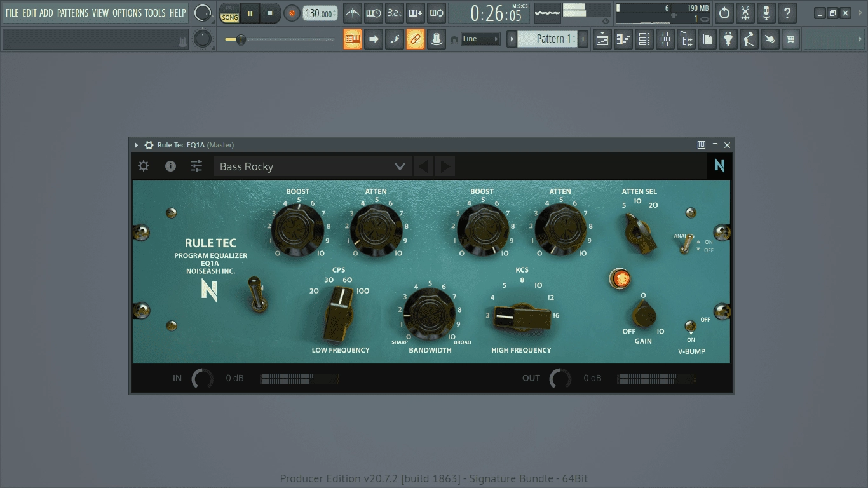Click the tempo 130.000 stepper field
868x488 pixels.
pyautogui.click(x=320, y=13)
